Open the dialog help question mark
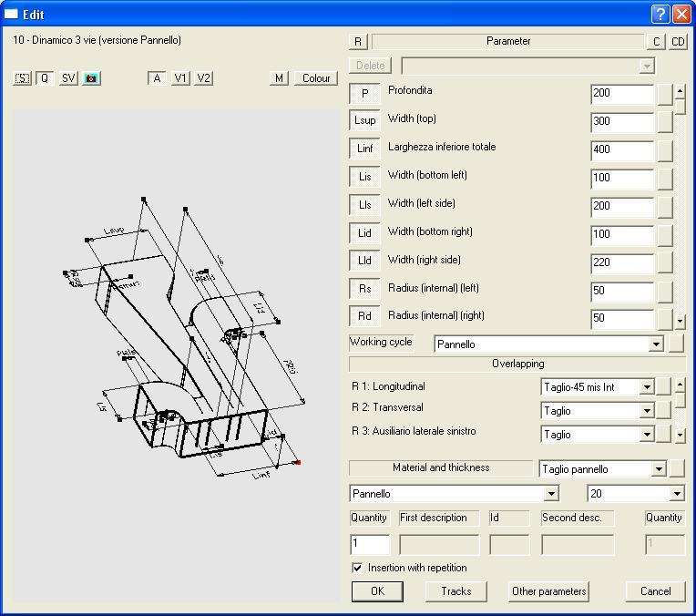This screenshot has height=616, width=696. 661,15
